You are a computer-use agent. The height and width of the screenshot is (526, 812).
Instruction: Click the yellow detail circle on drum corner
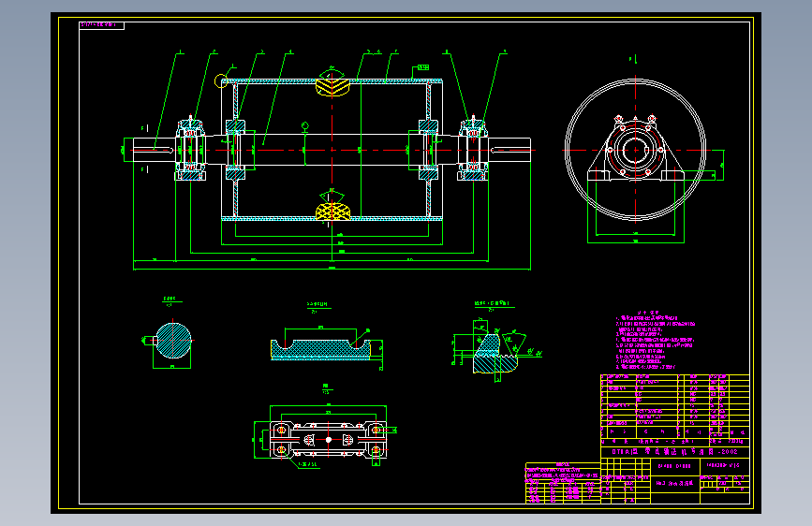[221, 81]
